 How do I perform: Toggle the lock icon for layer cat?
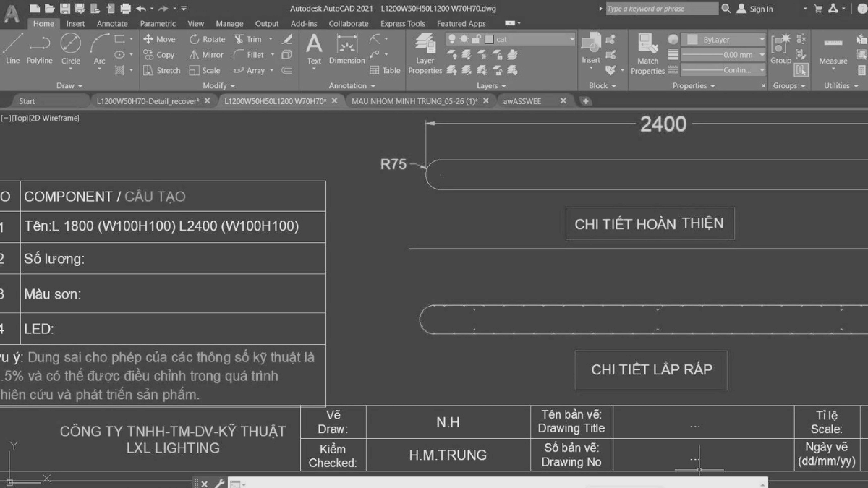[475, 39]
